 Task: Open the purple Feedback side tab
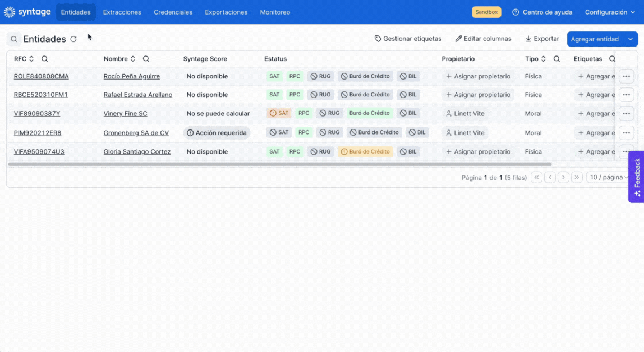(637, 177)
